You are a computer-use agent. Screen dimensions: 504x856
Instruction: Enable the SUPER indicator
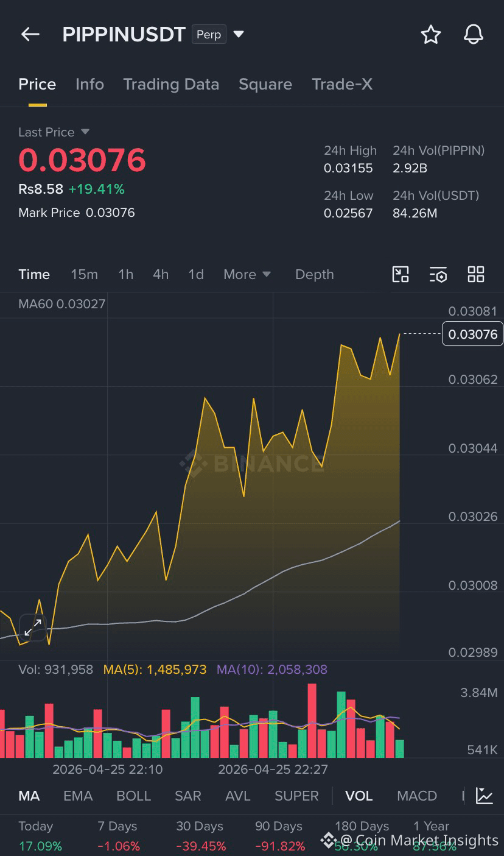pyautogui.click(x=296, y=796)
